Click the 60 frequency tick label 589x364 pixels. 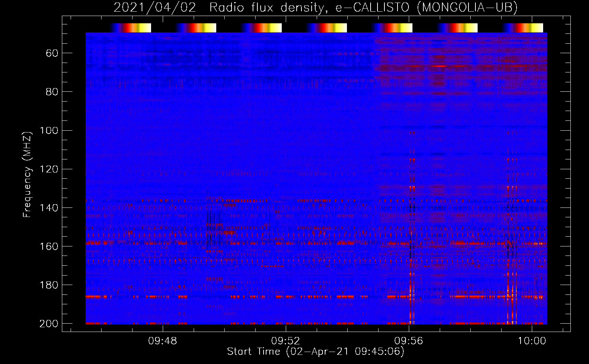point(52,53)
